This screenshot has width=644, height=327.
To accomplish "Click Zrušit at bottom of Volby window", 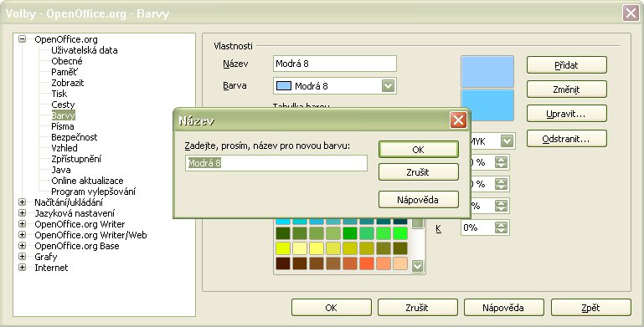I will 418,308.
